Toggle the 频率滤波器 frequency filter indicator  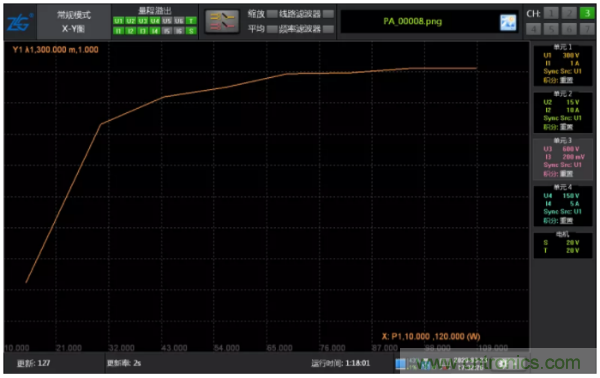point(328,29)
